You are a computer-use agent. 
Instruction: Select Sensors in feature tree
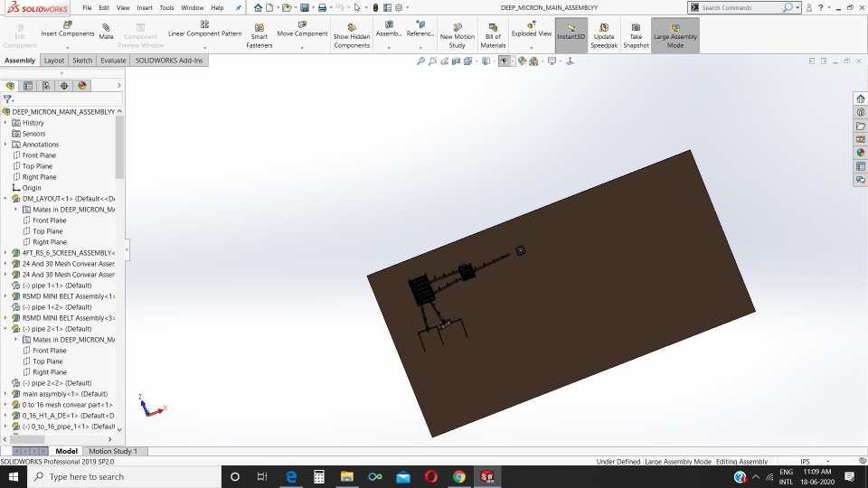tap(33, 134)
